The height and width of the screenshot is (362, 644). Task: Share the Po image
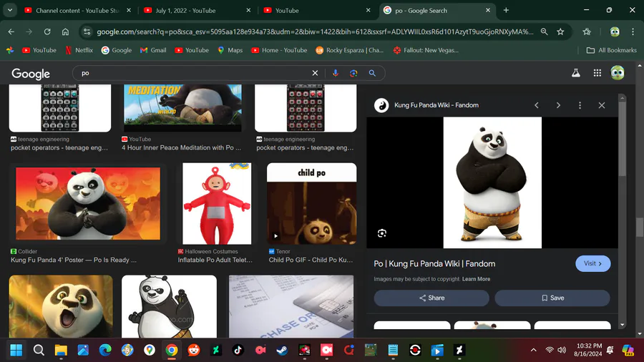pyautogui.click(x=431, y=298)
